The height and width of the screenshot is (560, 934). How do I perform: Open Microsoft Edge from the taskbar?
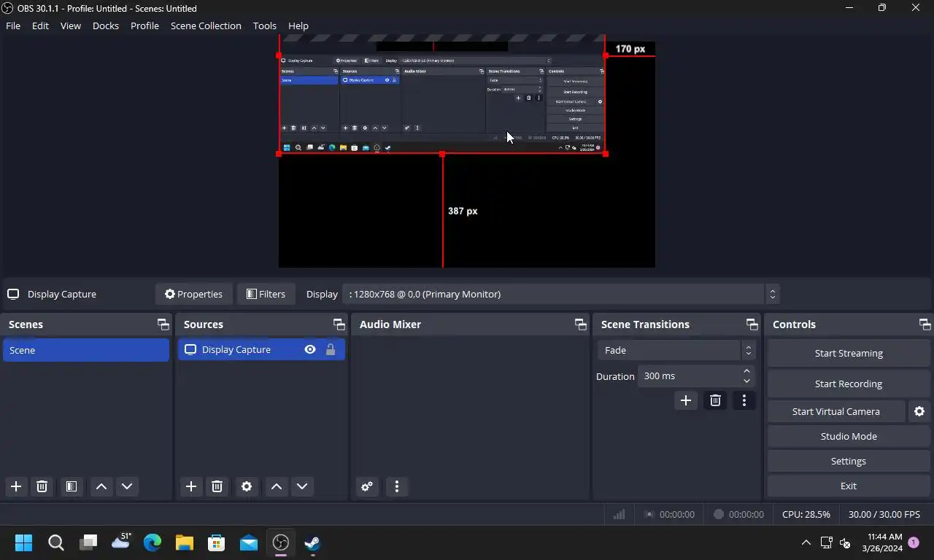[x=152, y=542]
